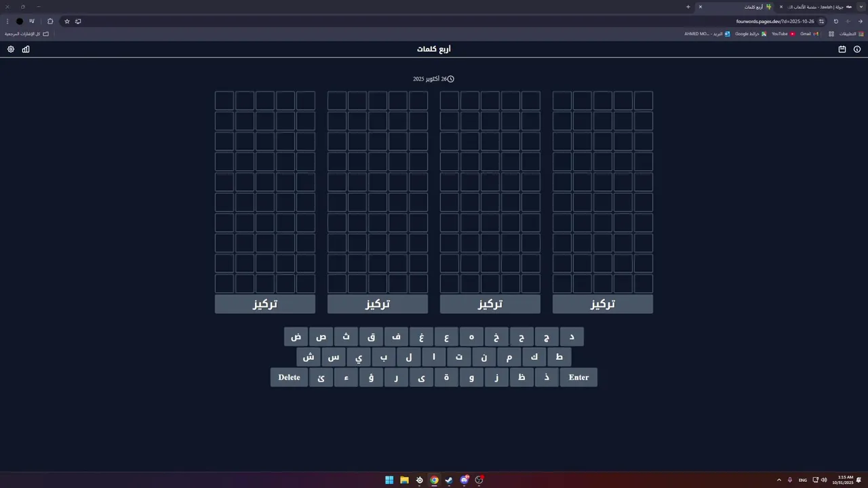This screenshot has height=488, width=868.
Task: Focus the rightmost board with its تركيز button
Action: pyautogui.click(x=603, y=304)
